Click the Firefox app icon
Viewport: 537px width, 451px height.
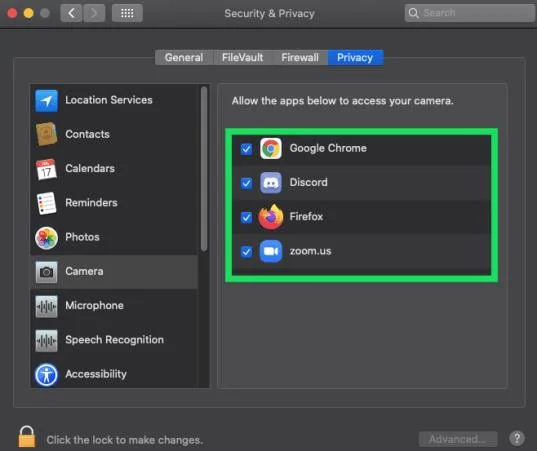[271, 217]
